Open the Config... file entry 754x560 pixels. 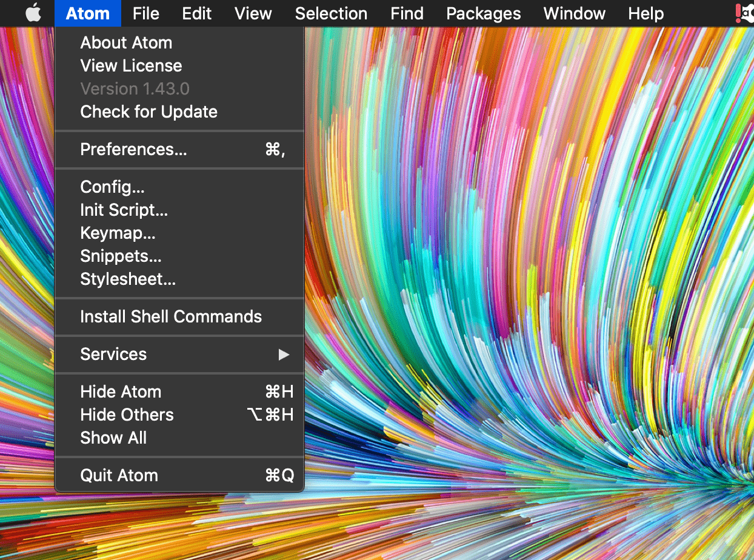tap(112, 187)
